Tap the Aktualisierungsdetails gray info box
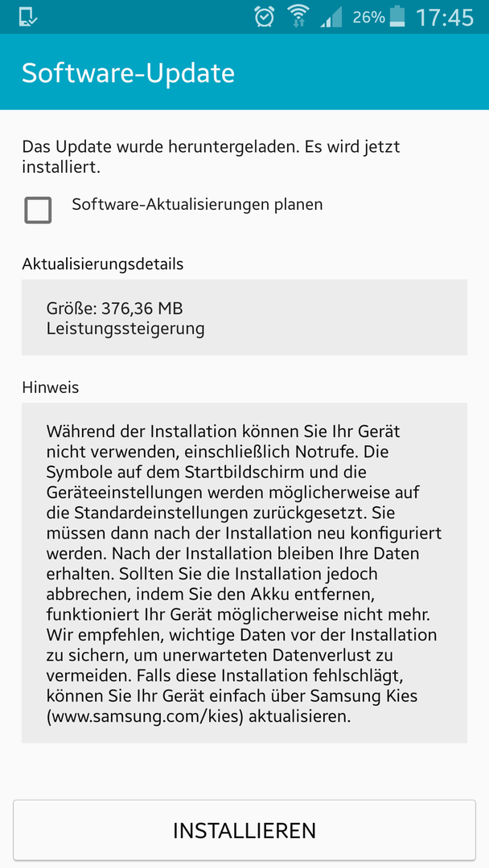489x868 pixels. tap(244, 317)
